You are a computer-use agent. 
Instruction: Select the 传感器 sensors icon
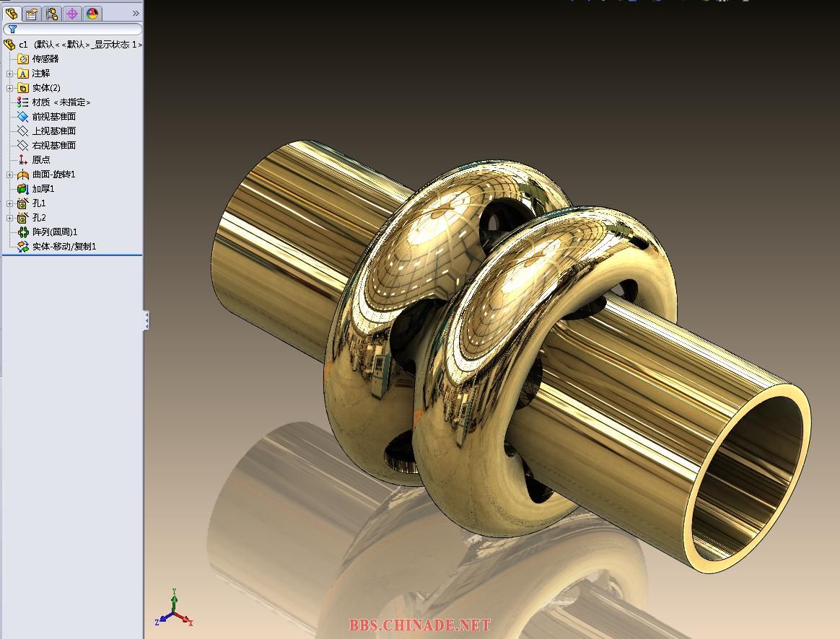coord(22,59)
